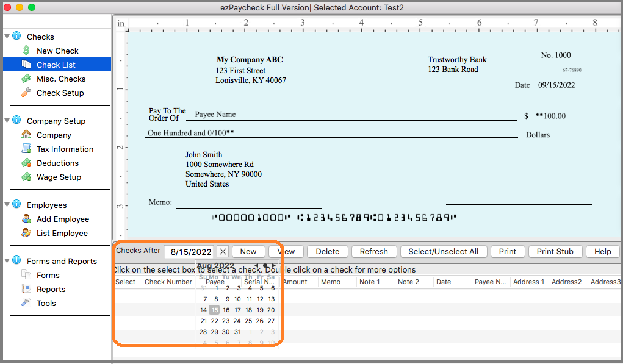Open Misc. Checks via its money icon
Screen dimensions: 623x364
(26, 79)
